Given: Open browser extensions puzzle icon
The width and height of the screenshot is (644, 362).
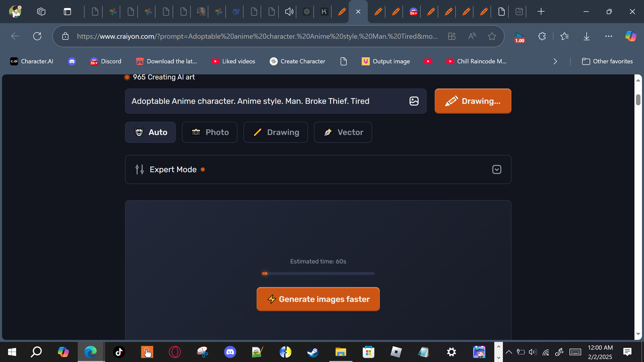Looking at the screenshot, I should (542, 36).
